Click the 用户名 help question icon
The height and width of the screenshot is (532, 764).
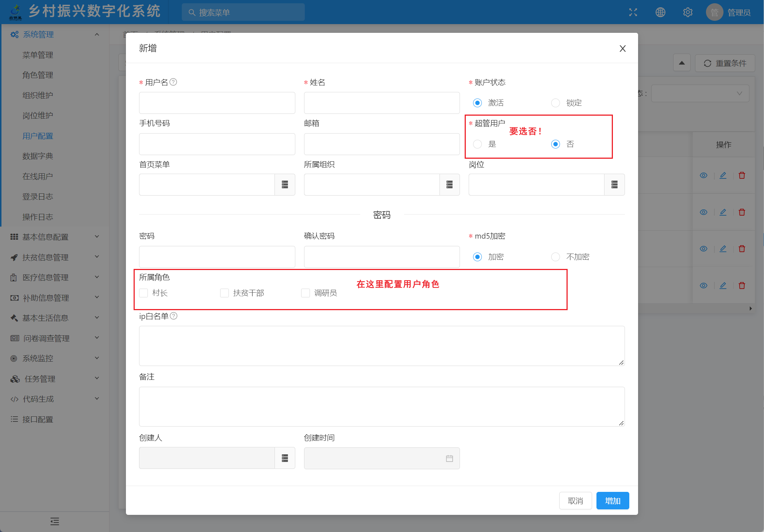[173, 82]
